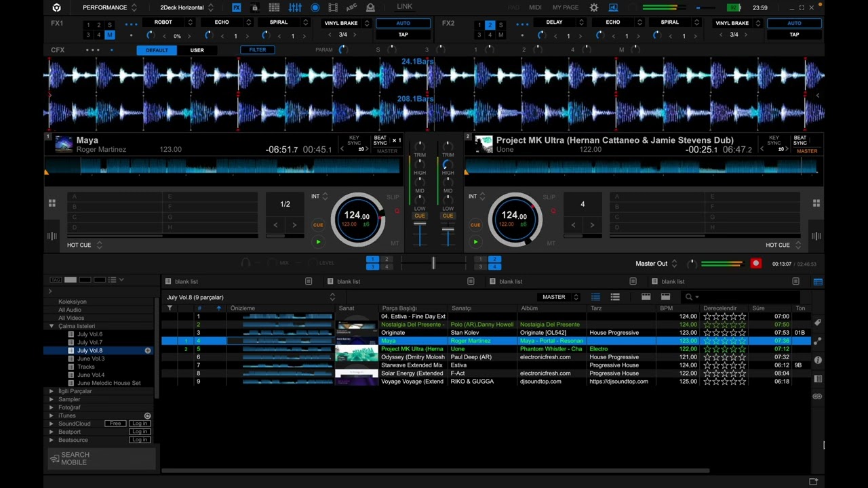Enable channel 1 headphone CUE in mixer
This screenshot has height=488, width=868.
click(420, 216)
